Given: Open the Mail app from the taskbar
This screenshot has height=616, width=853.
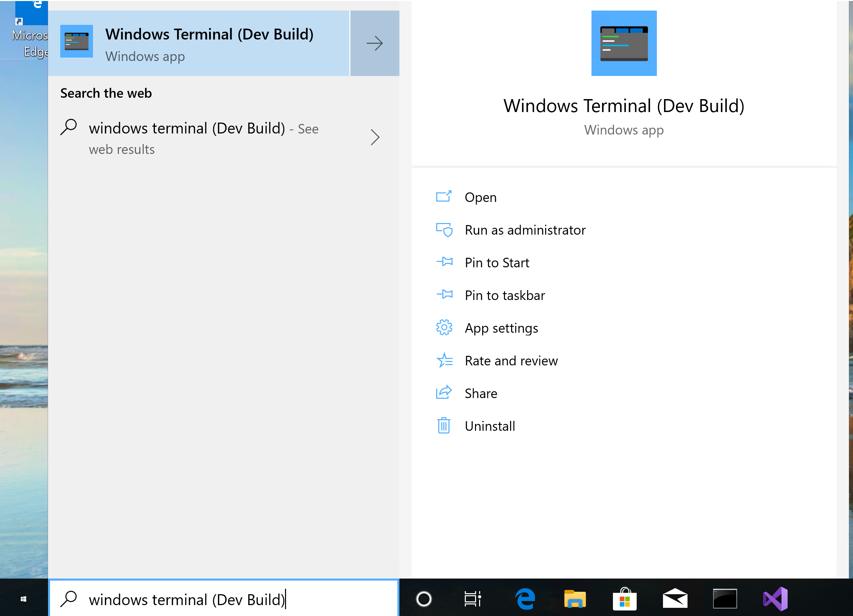Looking at the screenshot, I should pos(675,599).
